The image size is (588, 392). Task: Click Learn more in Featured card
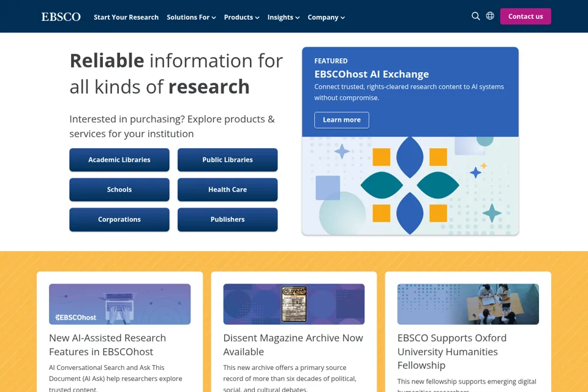pyautogui.click(x=342, y=120)
